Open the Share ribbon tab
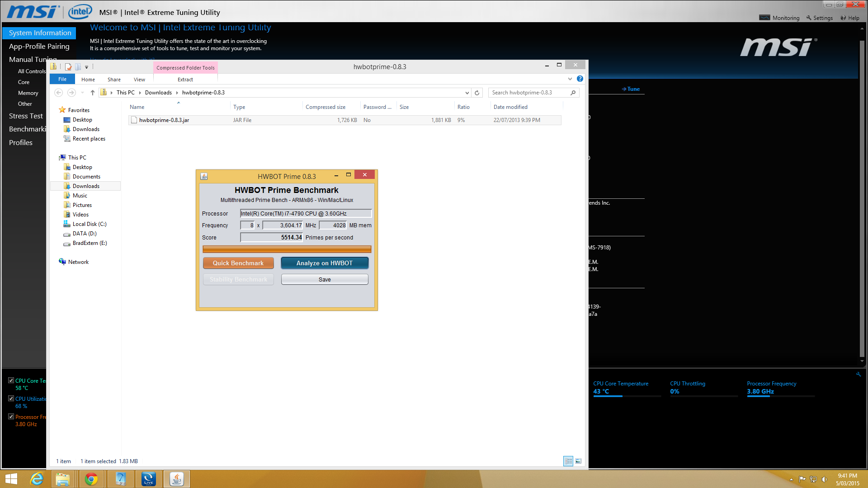 [x=114, y=80]
